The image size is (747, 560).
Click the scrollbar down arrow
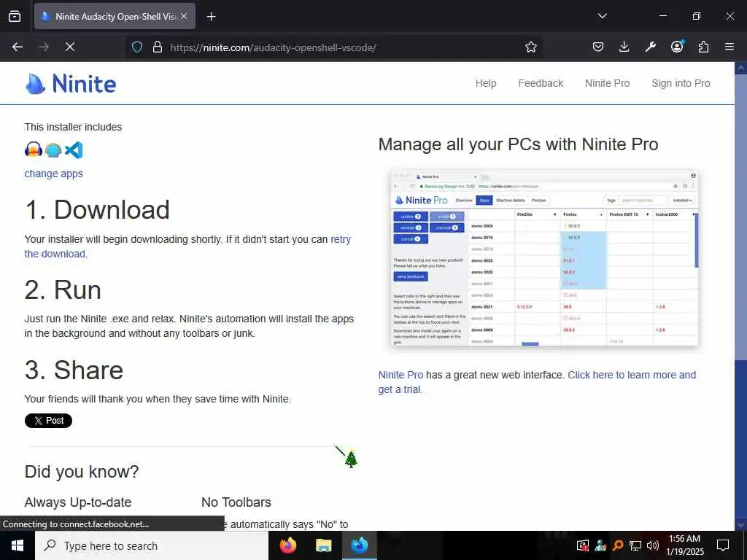[741, 525]
